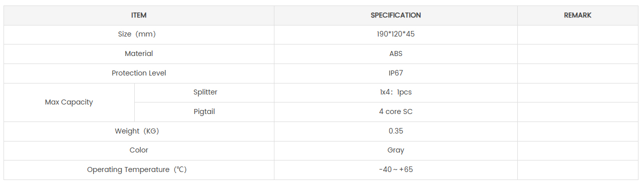Click the -40~+65 temperature value

tap(396, 170)
